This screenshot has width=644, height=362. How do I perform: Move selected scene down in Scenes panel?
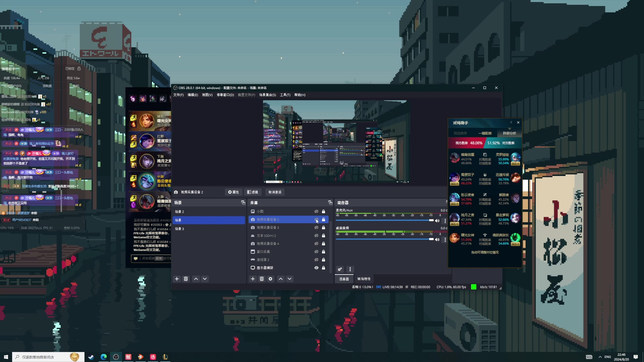[205, 279]
